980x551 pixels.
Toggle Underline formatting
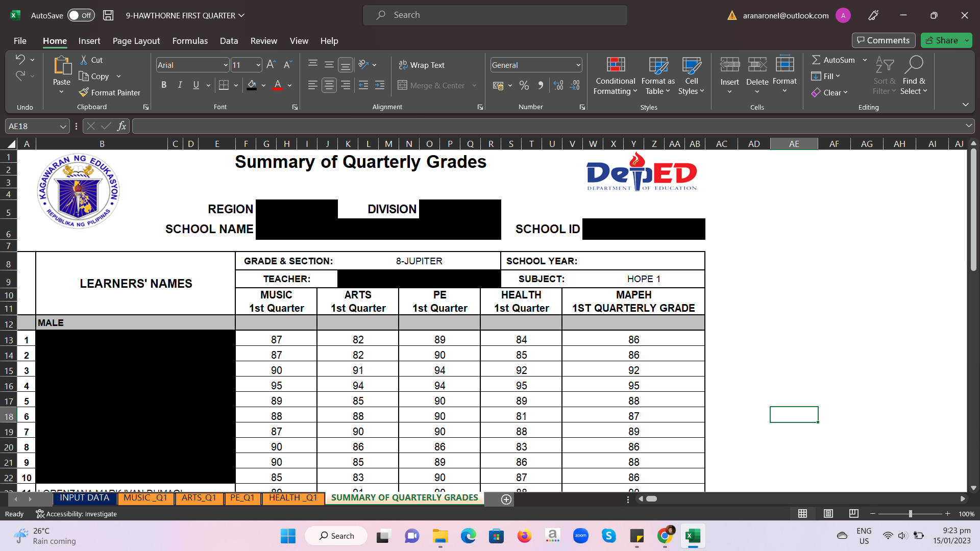click(196, 85)
